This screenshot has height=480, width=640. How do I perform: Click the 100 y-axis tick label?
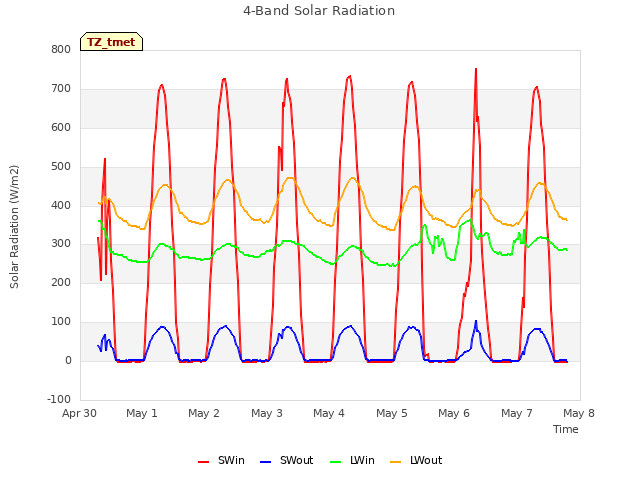coord(61,322)
